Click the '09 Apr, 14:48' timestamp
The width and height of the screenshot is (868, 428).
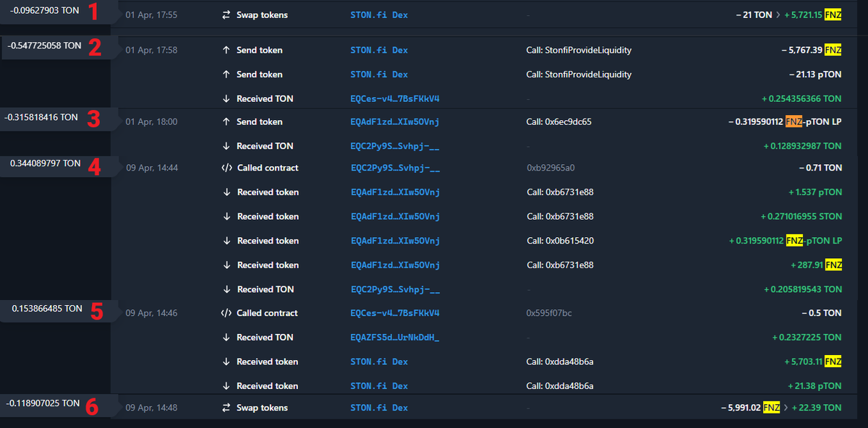pos(152,408)
